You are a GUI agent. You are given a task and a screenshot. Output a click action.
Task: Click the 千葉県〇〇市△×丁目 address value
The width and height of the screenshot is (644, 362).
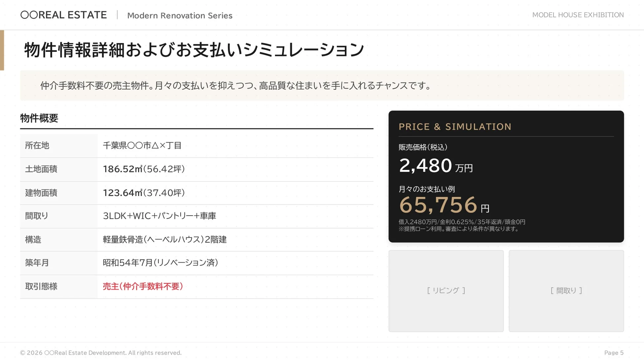[142, 146]
